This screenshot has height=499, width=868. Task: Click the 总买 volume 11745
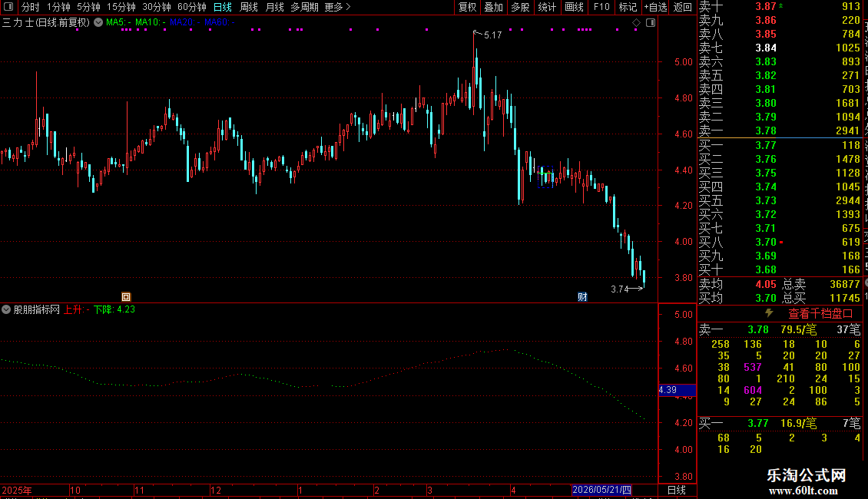pyautogui.click(x=845, y=298)
